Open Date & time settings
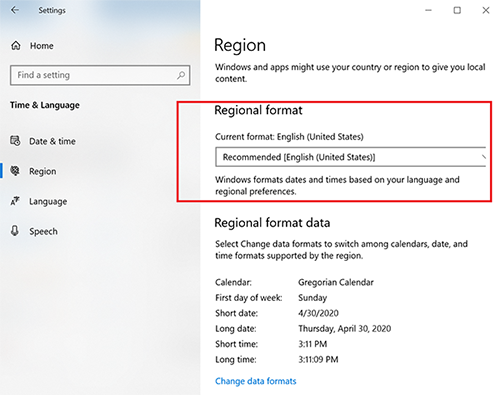This screenshot has height=395, width=500. coord(52,141)
